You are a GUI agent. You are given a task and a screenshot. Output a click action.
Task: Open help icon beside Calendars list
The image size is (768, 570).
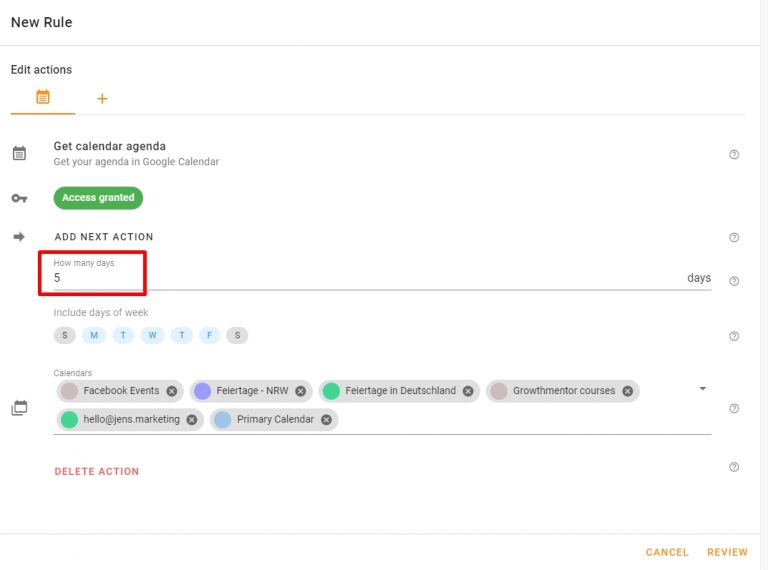click(734, 408)
